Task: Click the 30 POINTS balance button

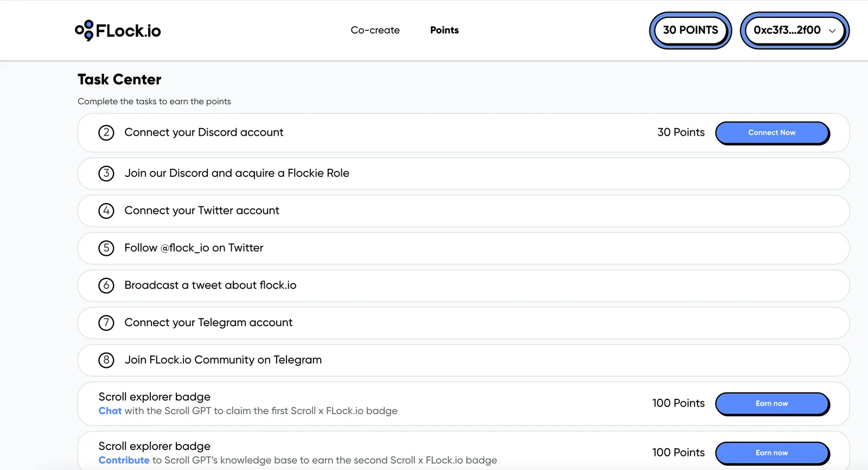Action: [x=690, y=30]
